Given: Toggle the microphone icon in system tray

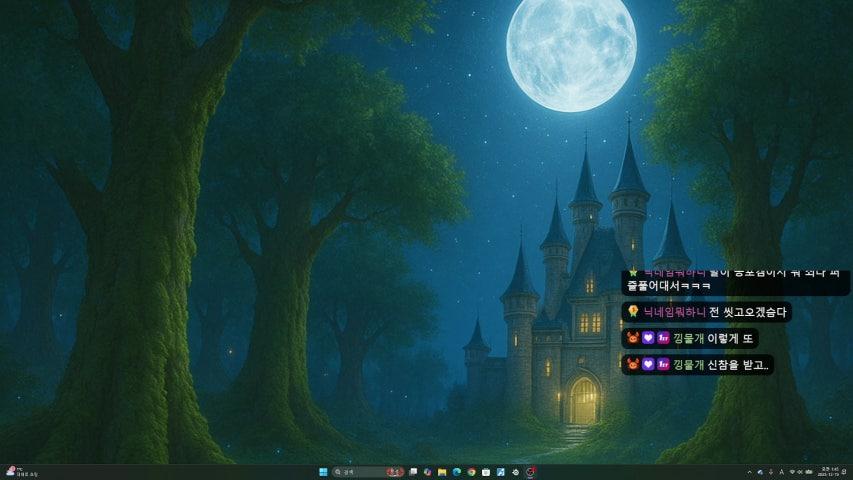Looking at the screenshot, I should 770,472.
